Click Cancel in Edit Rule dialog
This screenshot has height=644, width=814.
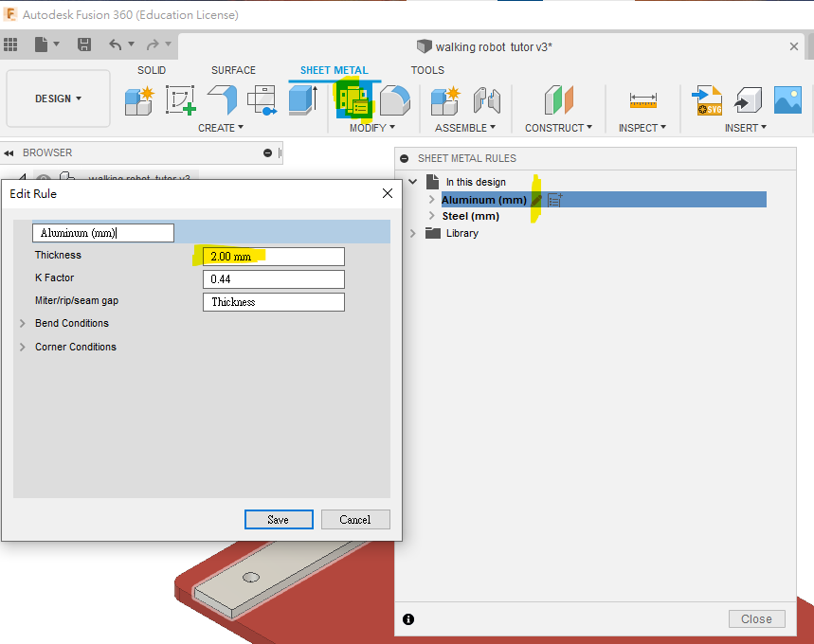click(x=354, y=519)
